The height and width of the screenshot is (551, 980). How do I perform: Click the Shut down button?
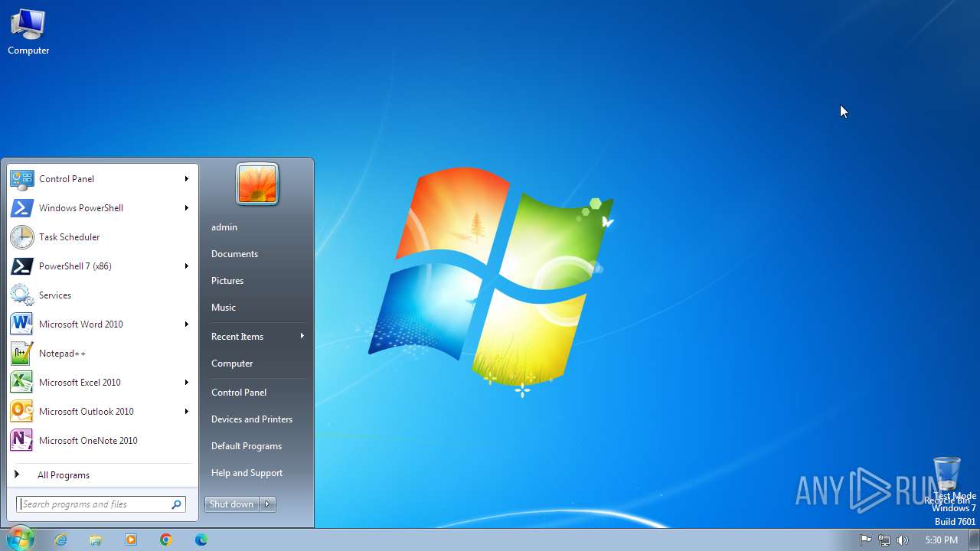pos(232,504)
